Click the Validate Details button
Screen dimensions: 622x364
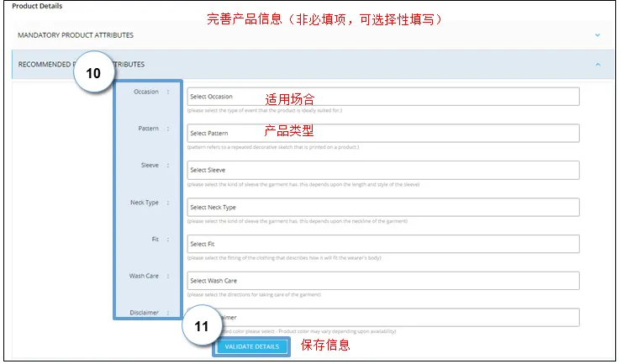click(252, 346)
